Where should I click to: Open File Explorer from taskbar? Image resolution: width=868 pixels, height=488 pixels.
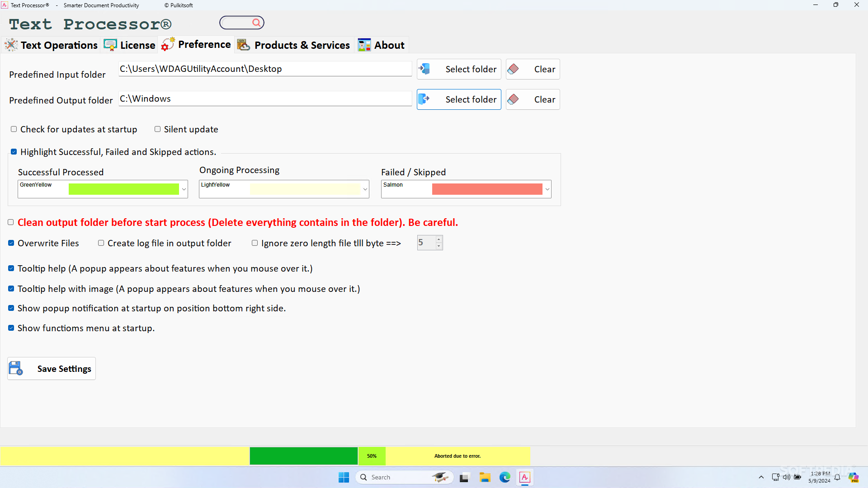click(485, 477)
